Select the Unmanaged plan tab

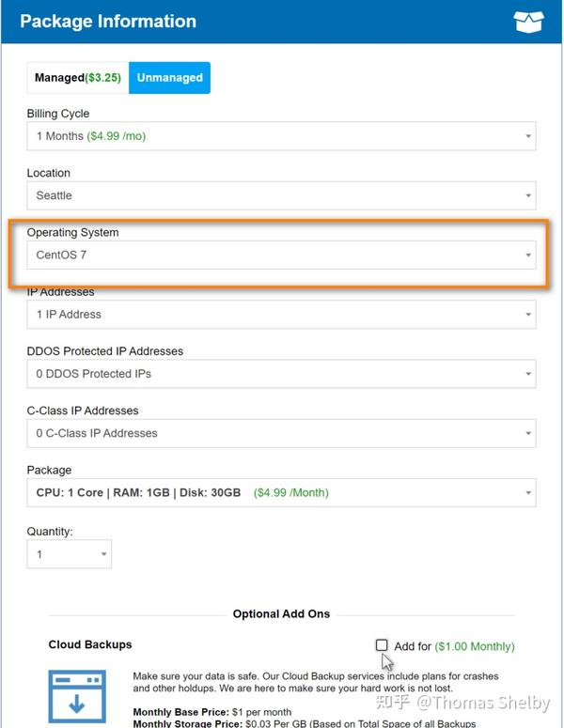coord(169,78)
